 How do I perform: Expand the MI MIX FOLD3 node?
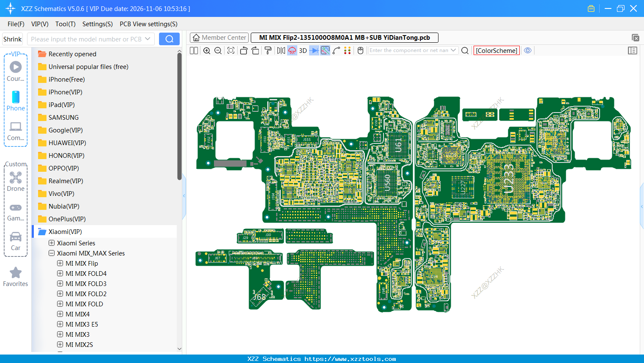pos(60,283)
